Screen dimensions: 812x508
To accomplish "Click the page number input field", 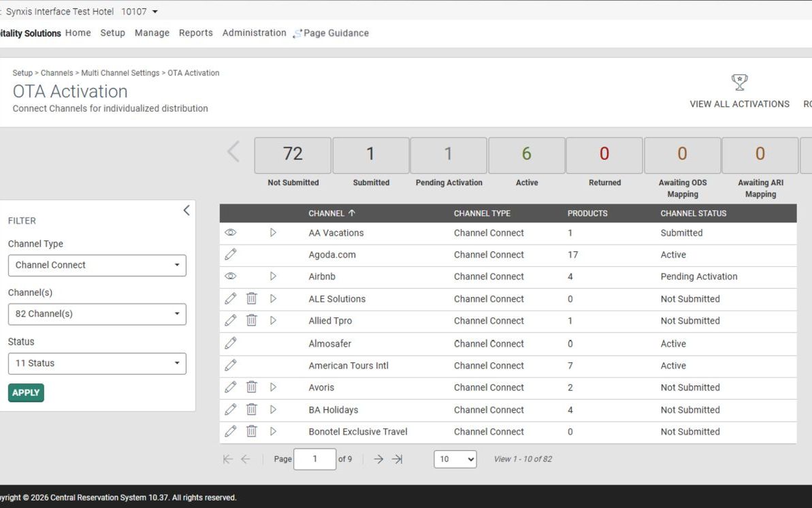I will click(x=315, y=459).
